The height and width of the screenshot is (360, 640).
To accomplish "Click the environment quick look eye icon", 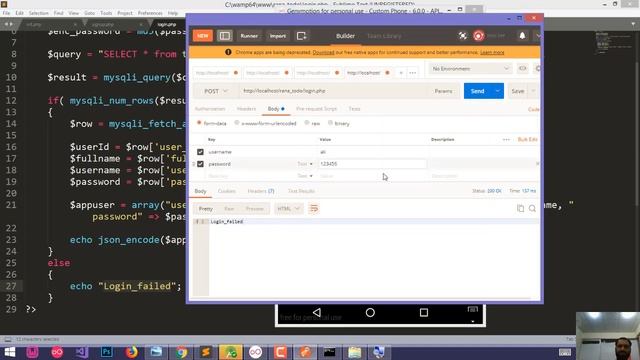I will tap(522, 69).
